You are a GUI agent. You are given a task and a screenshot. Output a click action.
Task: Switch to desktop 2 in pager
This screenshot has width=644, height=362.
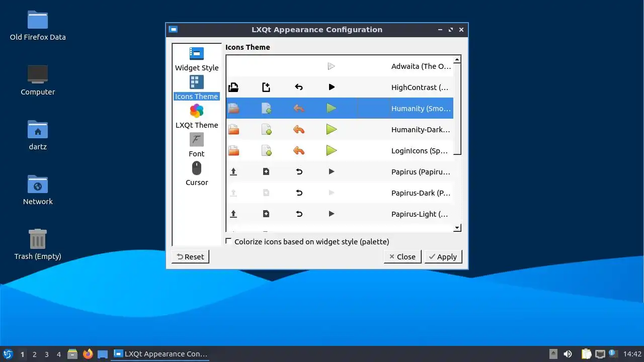tap(35, 354)
